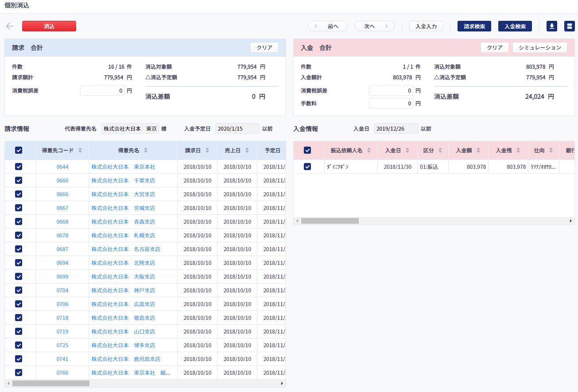Image resolution: width=578 pixels, height=392 pixels.
Task: Click 代表得意先名 field 株式会社大日本 東京
Action: 130,128
